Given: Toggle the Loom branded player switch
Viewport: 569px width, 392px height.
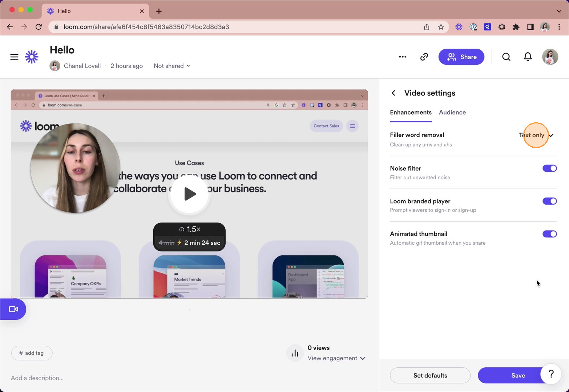Looking at the screenshot, I should (550, 201).
